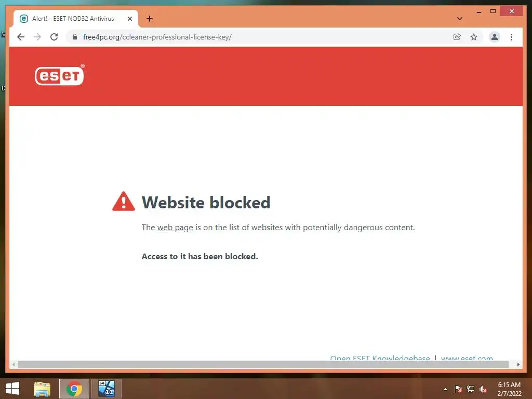Minimize the Chrome window

click(479, 12)
